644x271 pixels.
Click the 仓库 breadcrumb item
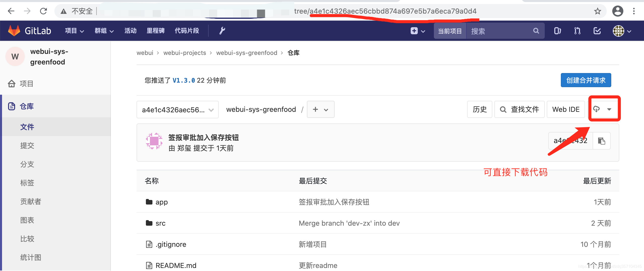tap(294, 53)
